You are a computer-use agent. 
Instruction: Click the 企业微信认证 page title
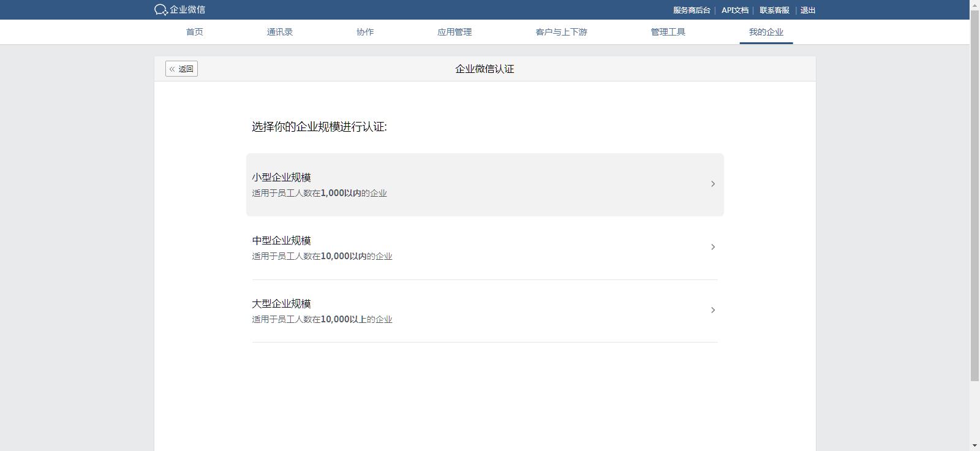pos(484,69)
